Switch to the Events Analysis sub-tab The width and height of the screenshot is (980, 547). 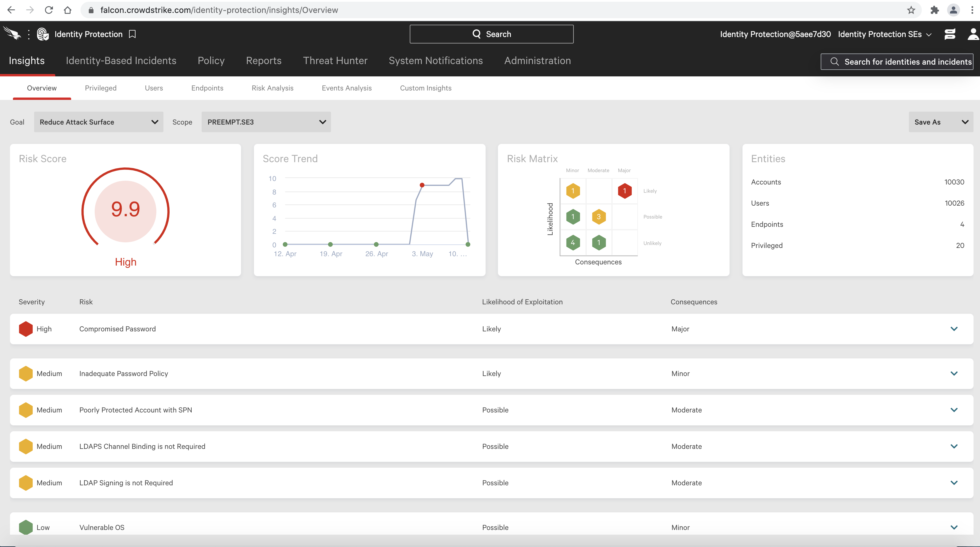[x=347, y=88]
